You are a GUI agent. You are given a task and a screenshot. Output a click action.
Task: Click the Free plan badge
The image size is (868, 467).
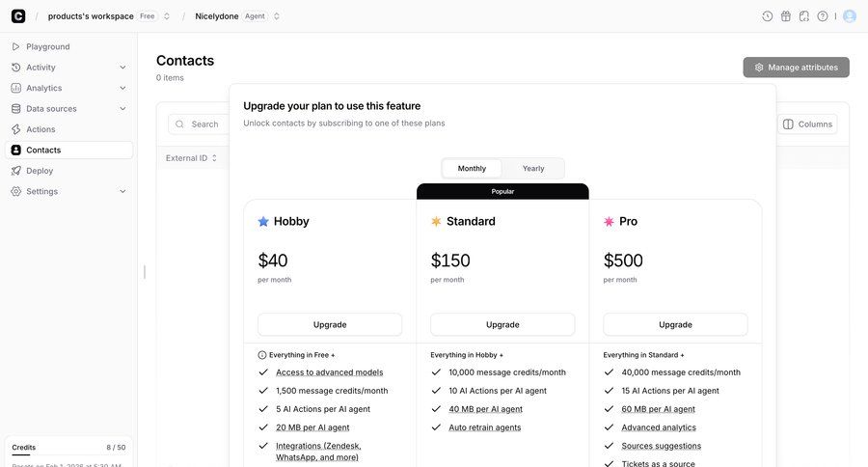point(148,16)
